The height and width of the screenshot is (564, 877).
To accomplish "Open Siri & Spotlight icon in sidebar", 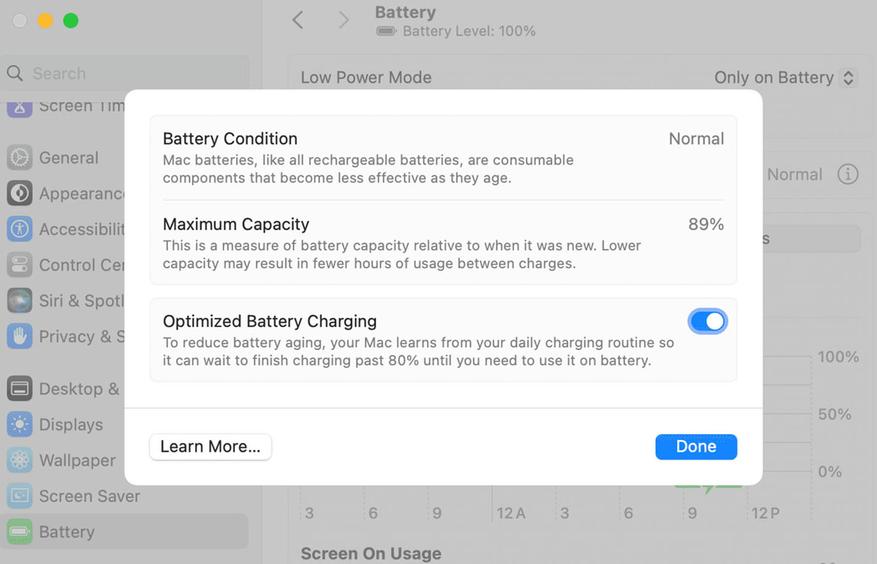I will tap(20, 300).
